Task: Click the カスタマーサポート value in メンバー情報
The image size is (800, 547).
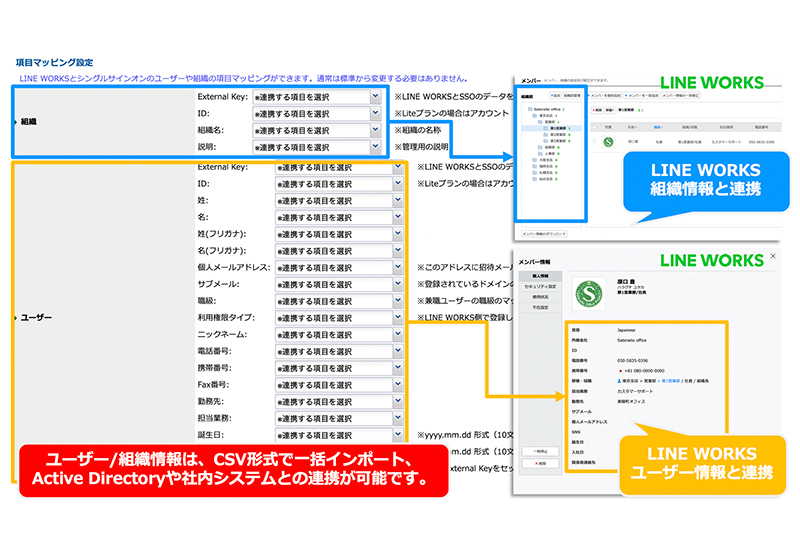Action: (x=635, y=391)
